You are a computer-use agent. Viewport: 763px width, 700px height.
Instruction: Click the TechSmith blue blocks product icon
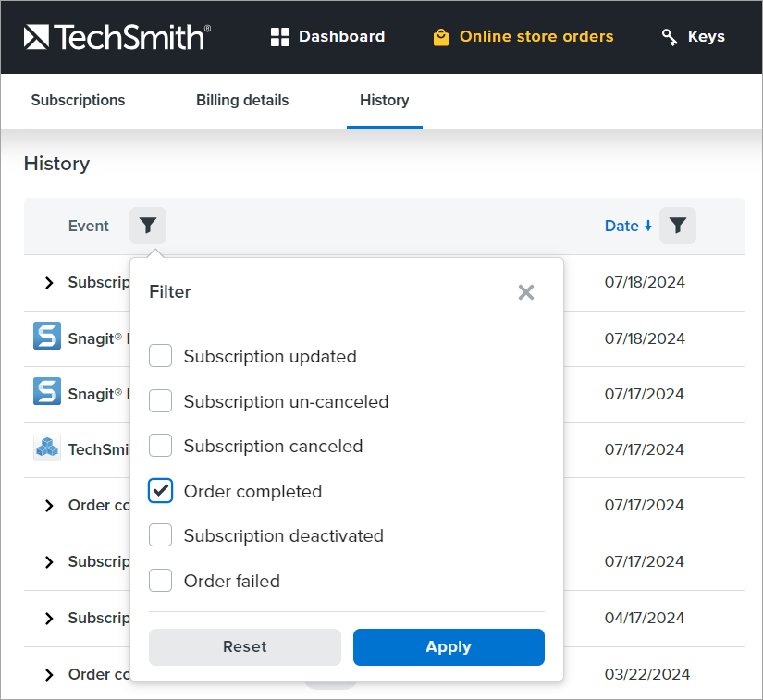point(47,448)
